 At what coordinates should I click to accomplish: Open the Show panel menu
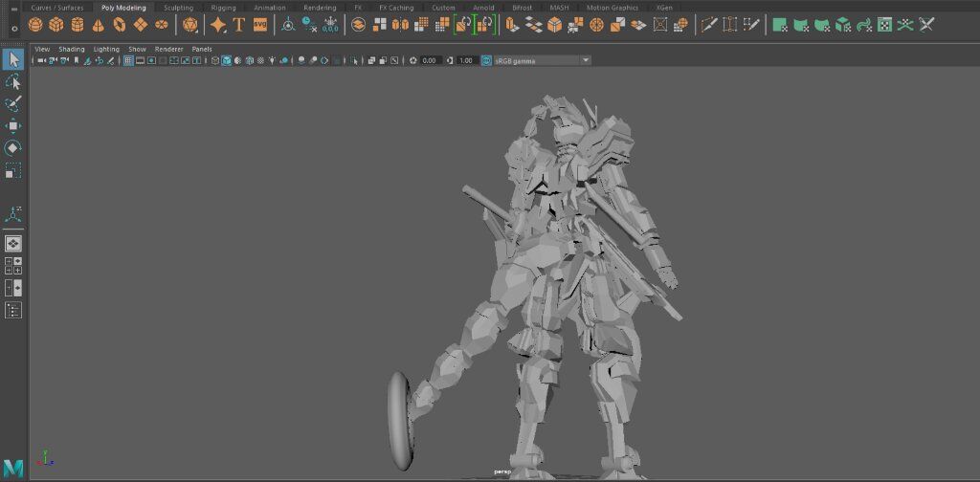click(x=137, y=49)
